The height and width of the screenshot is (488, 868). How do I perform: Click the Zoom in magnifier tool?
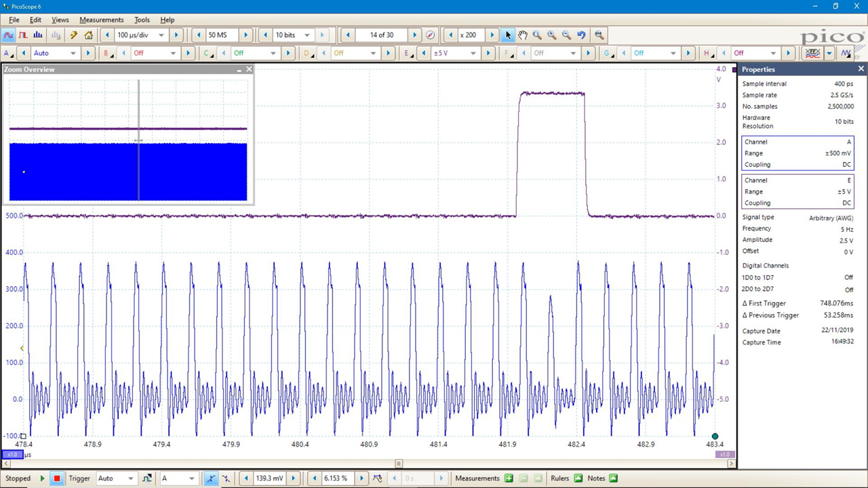tap(551, 35)
